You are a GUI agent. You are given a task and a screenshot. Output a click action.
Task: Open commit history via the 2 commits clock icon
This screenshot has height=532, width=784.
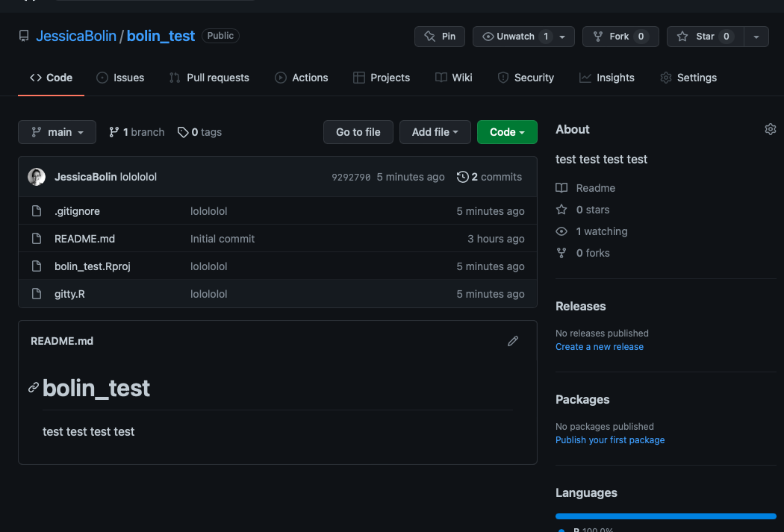tap(463, 177)
